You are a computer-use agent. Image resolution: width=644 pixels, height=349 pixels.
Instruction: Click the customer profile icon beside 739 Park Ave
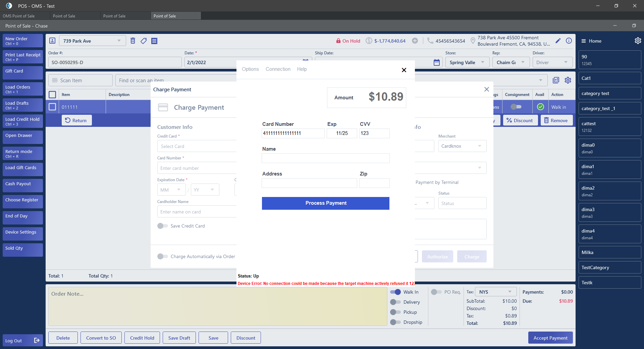click(x=52, y=41)
